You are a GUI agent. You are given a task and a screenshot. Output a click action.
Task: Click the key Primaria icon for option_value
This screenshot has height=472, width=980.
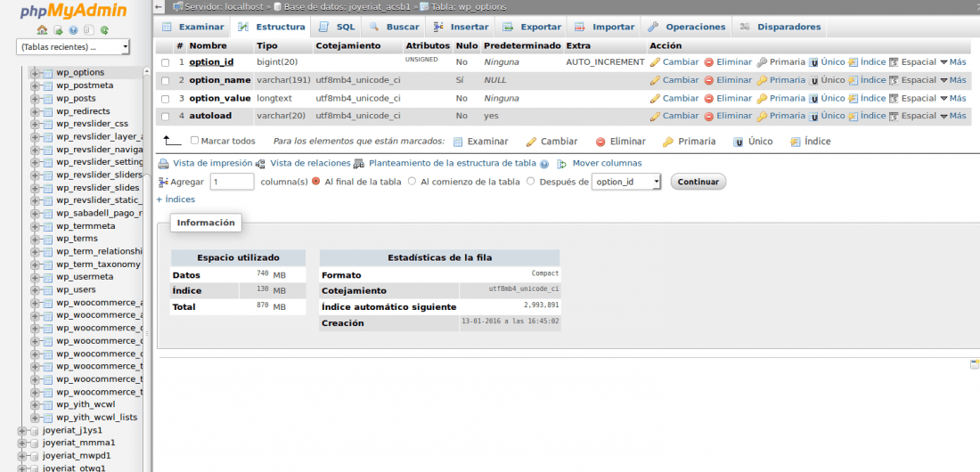[761, 98]
